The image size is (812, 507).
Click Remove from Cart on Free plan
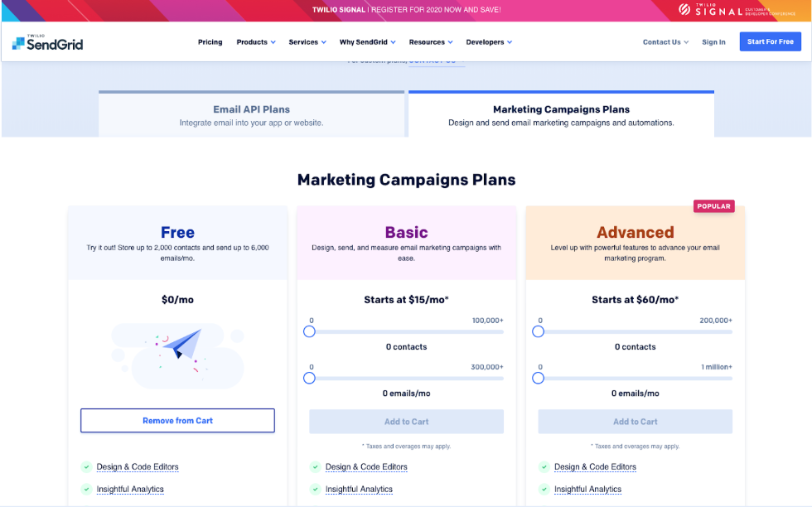(x=177, y=421)
